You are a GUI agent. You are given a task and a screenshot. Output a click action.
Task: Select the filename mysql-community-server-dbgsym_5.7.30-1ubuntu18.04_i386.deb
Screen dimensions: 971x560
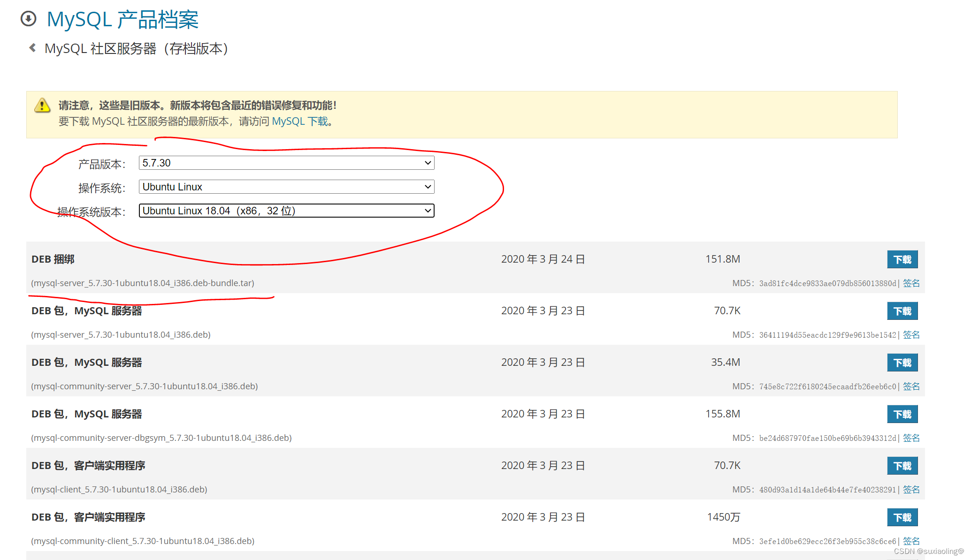[x=161, y=438]
